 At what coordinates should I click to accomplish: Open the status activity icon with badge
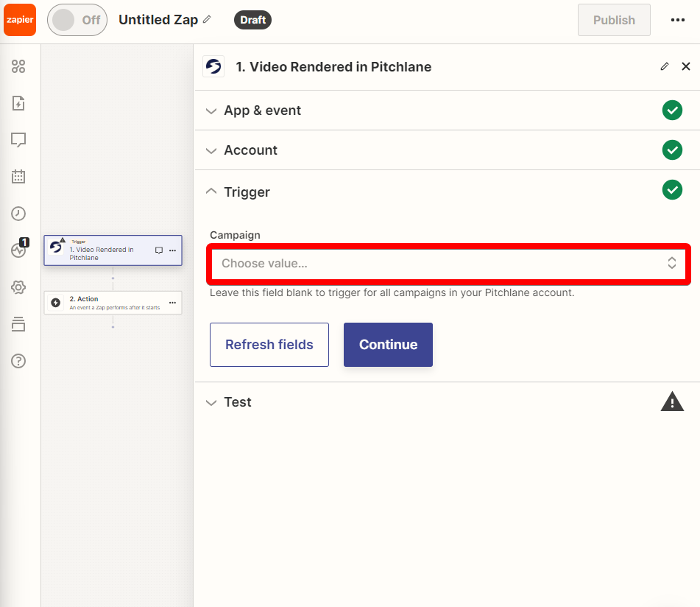tap(20, 248)
